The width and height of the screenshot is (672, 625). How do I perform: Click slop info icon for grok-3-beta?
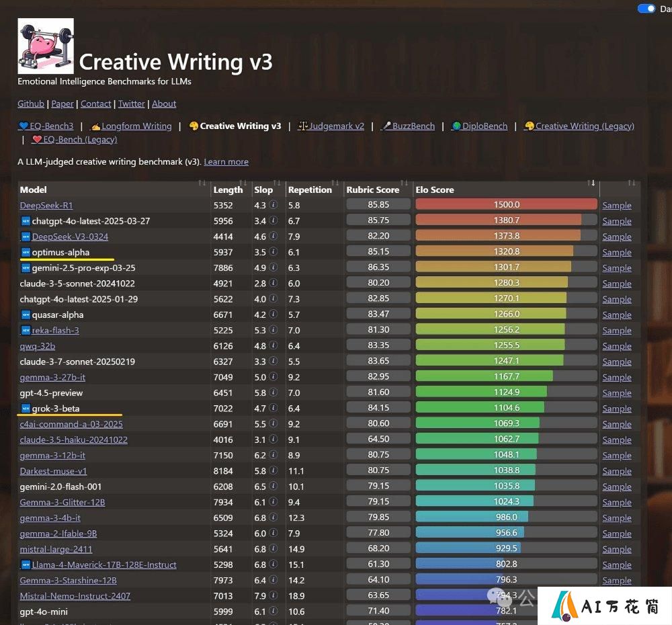[x=274, y=408]
